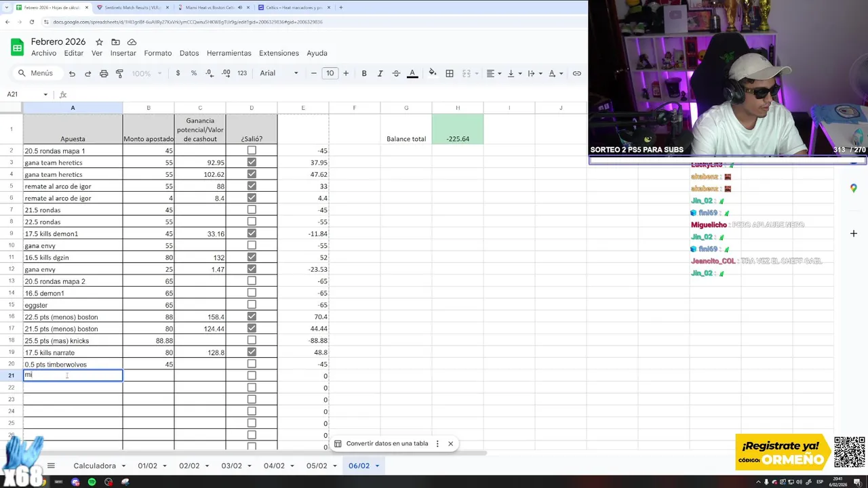Click the merge cells icon

coord(467,73)
